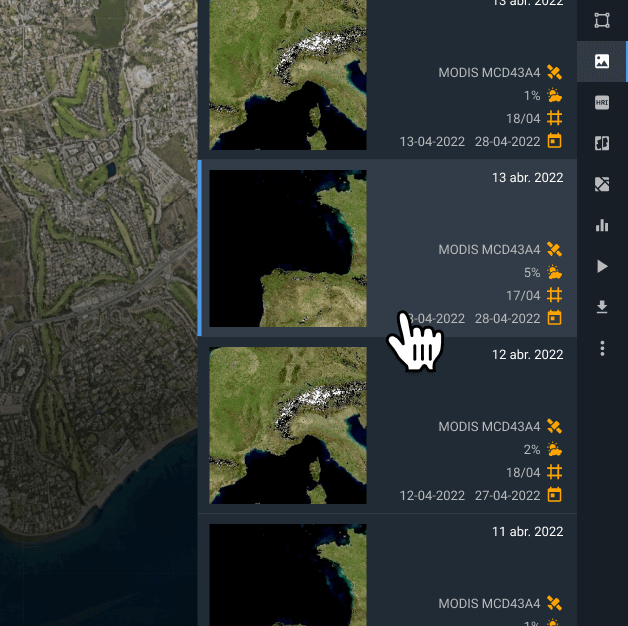Image resolution: width=628 pixels, height=626 pixels.
Task: Select the area of interest polygon tool
Action: coord(602,20)
